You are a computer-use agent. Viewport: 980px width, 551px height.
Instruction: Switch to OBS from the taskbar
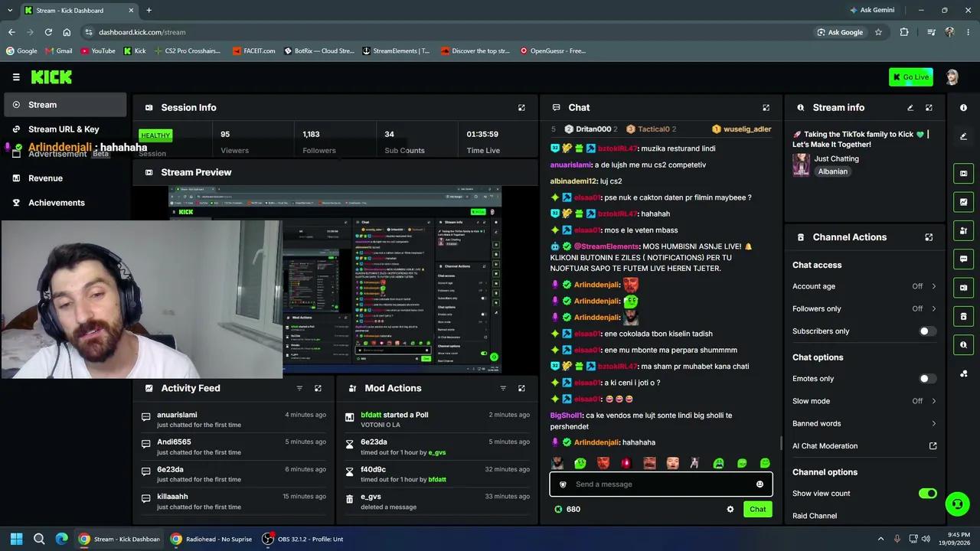(x=303, y=539)
